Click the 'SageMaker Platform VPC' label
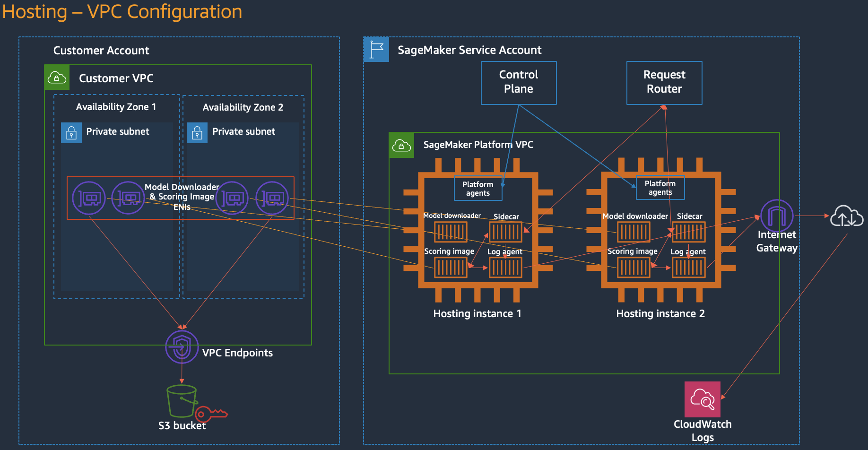The width and height of the screenshot is (868, 450). coord(478,145)
